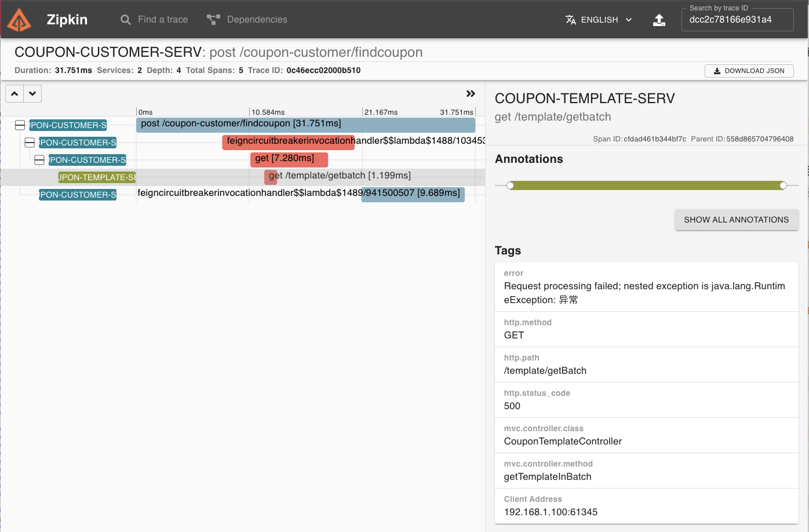The height and width of the screenshot is (532, 809).
Task: Open the Dependencies page
Action: tap(257, 20)
